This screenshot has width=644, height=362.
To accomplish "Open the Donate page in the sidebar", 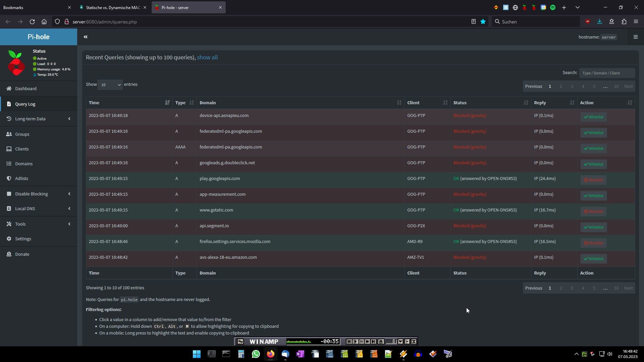I will 22,254.
